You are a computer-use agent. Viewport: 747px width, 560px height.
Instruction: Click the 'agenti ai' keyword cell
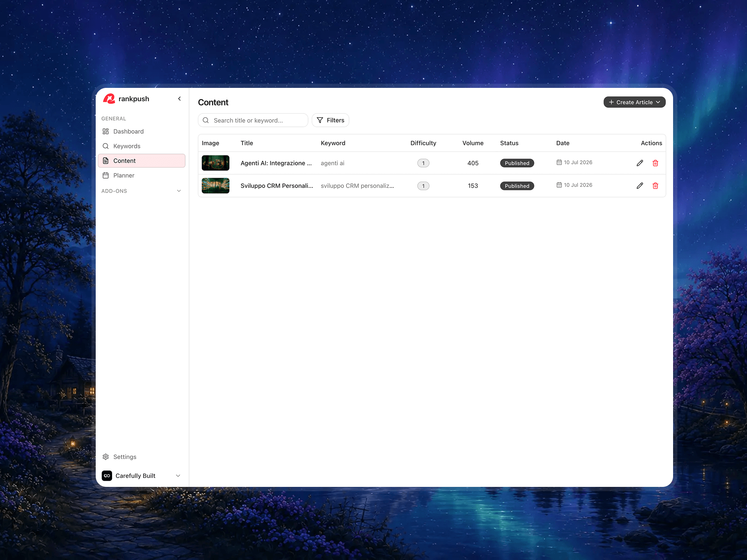click(333, 163)
